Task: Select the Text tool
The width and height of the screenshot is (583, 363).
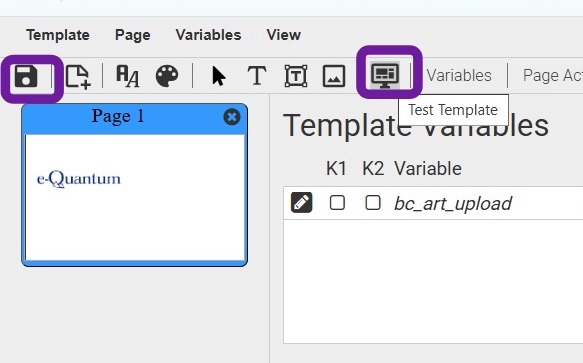Action: tap(257, 76)
